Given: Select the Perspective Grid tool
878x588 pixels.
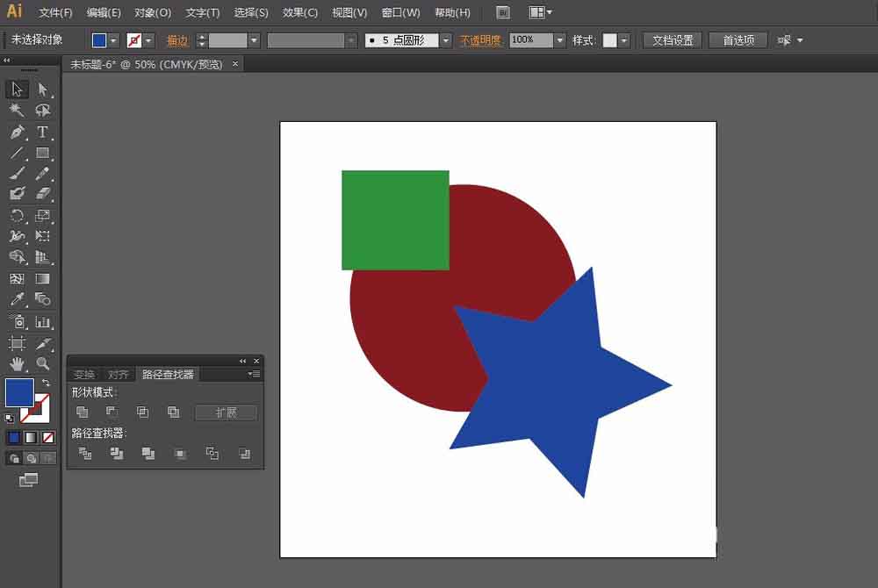Looking at the screenshot, I should [x=42, y=257].
